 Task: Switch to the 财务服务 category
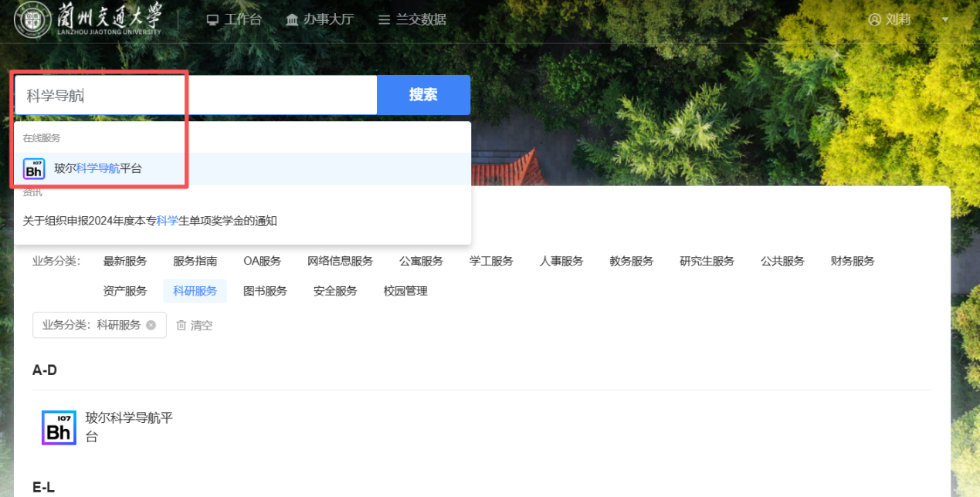click(x=853, y=261)
